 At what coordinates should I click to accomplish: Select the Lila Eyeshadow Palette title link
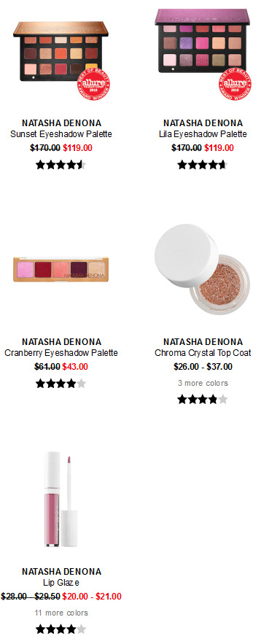203,134
